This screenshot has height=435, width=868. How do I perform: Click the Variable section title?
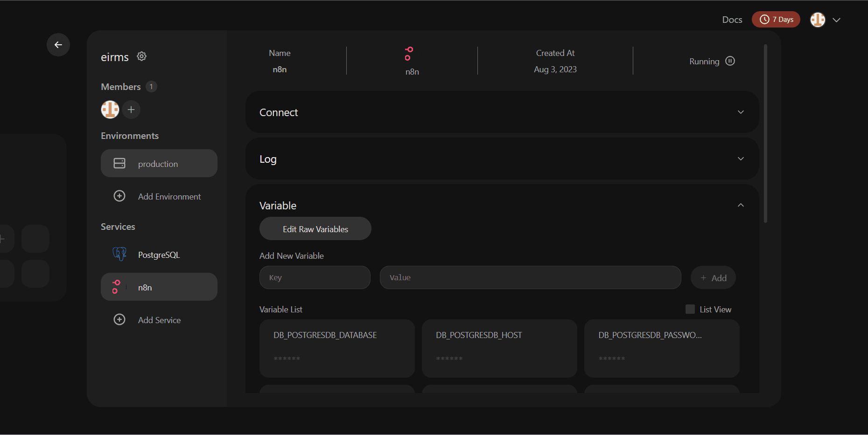point(278,206)
